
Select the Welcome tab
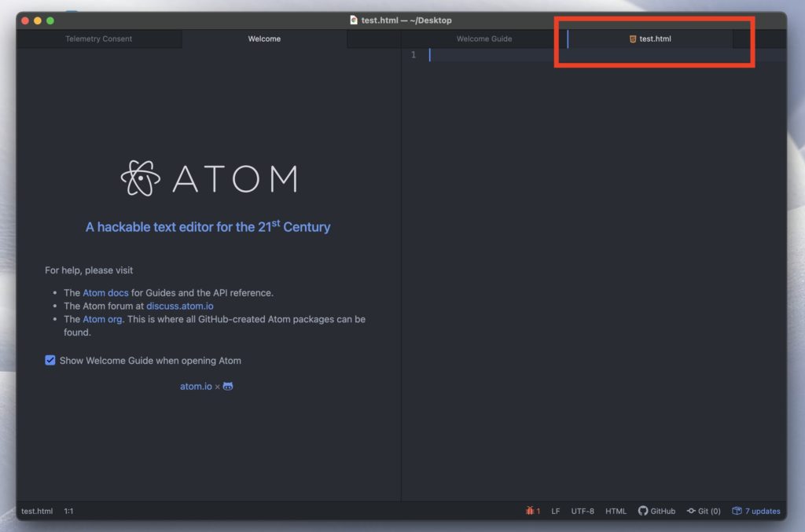coord(264,39)
